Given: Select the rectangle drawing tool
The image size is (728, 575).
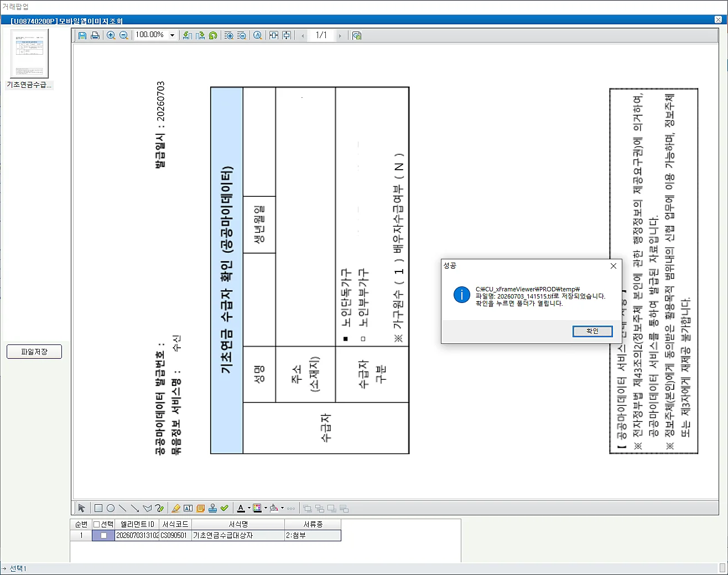Looking at the screenshot, I should (x=98, y=508).
